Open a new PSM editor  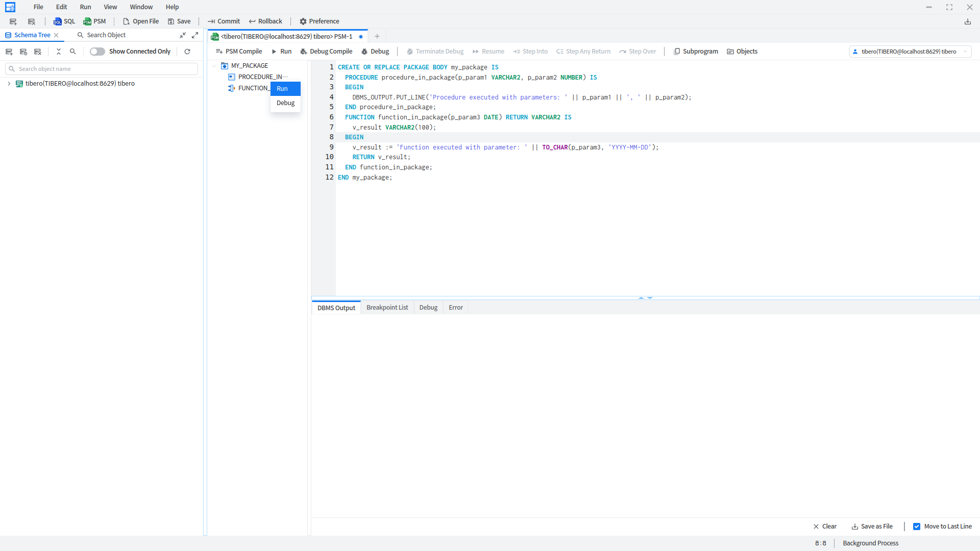point(94,21)
